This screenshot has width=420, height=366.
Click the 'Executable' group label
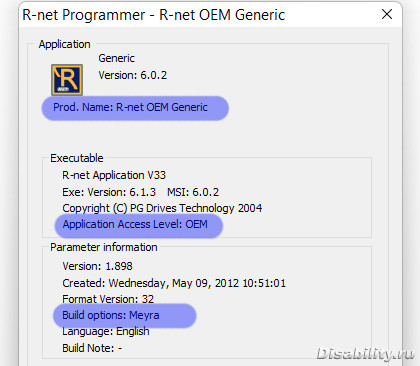tap(77, 158)
